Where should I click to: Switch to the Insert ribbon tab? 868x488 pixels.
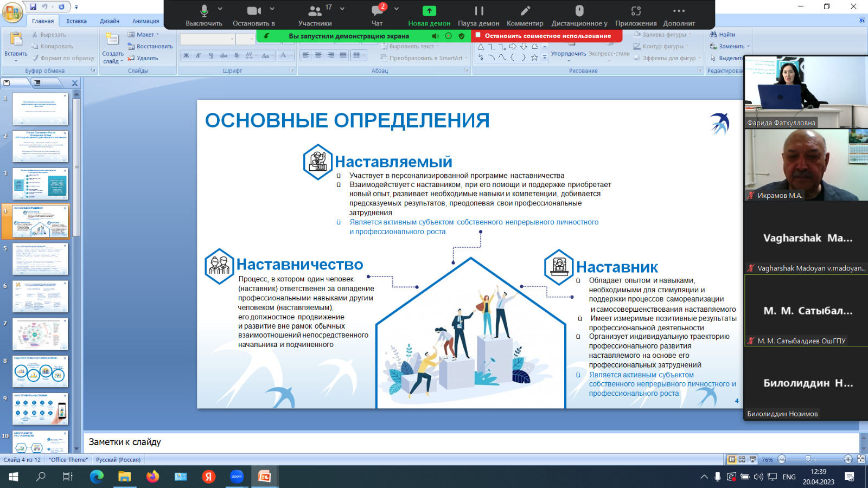76,21
